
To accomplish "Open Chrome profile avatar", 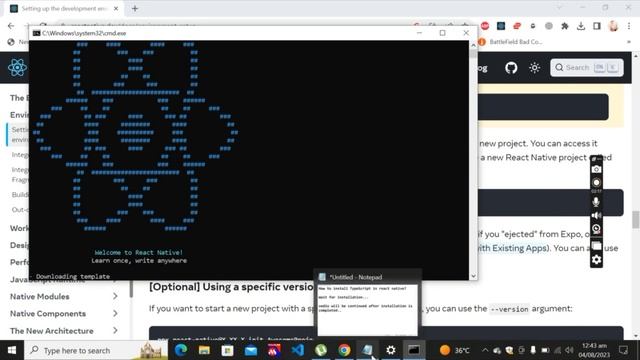I will point(613,26).
